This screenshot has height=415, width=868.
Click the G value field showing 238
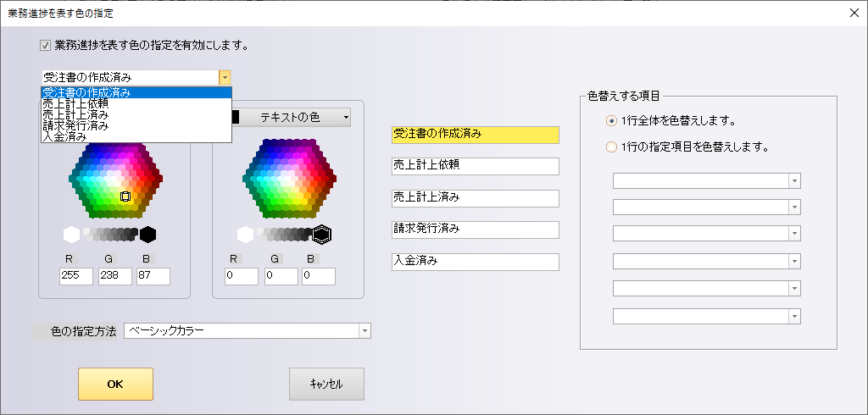point(114,276)
